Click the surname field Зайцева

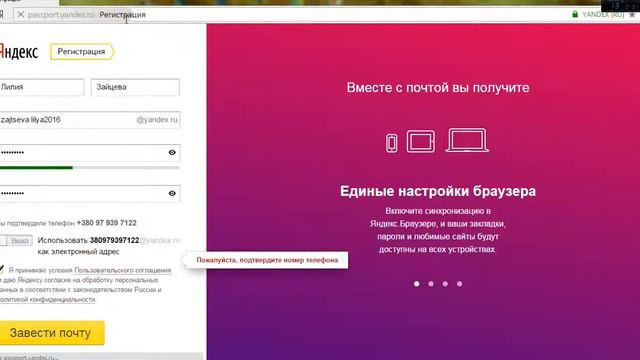135,87
